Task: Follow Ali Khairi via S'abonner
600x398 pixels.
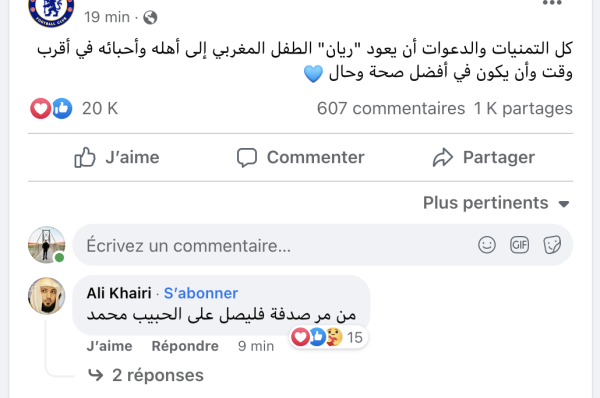Action: point(201,293)
